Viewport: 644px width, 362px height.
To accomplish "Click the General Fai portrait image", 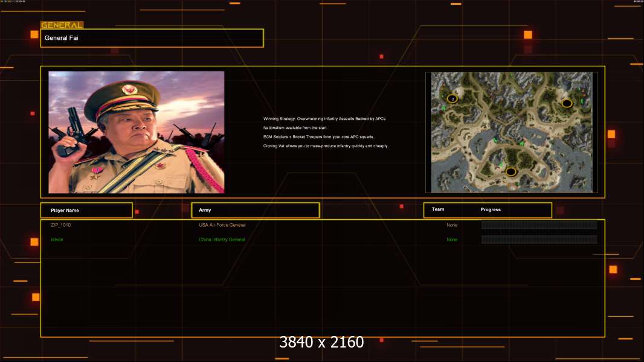I will point(137,132).
